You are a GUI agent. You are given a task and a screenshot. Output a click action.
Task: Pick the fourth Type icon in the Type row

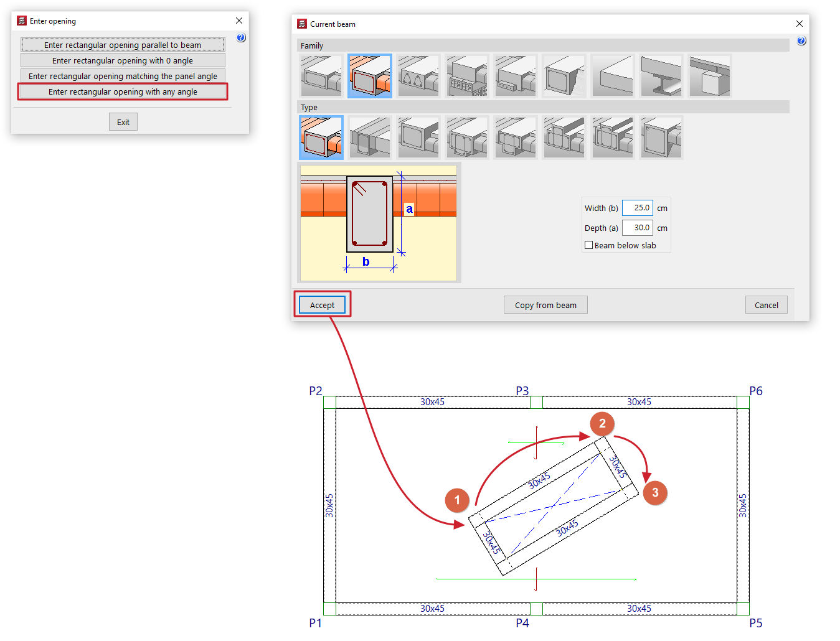pos(467,138)
